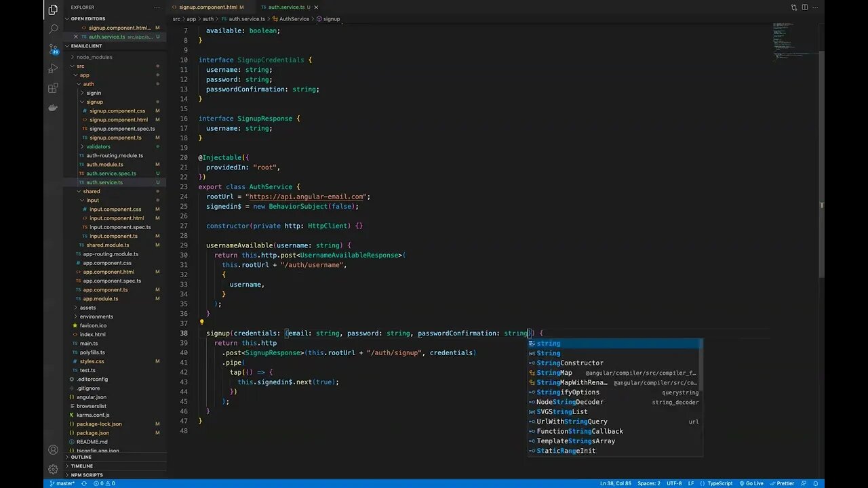Open auth-routing.module.ts in file tree

pyautogui.click(x=114, y=155)
